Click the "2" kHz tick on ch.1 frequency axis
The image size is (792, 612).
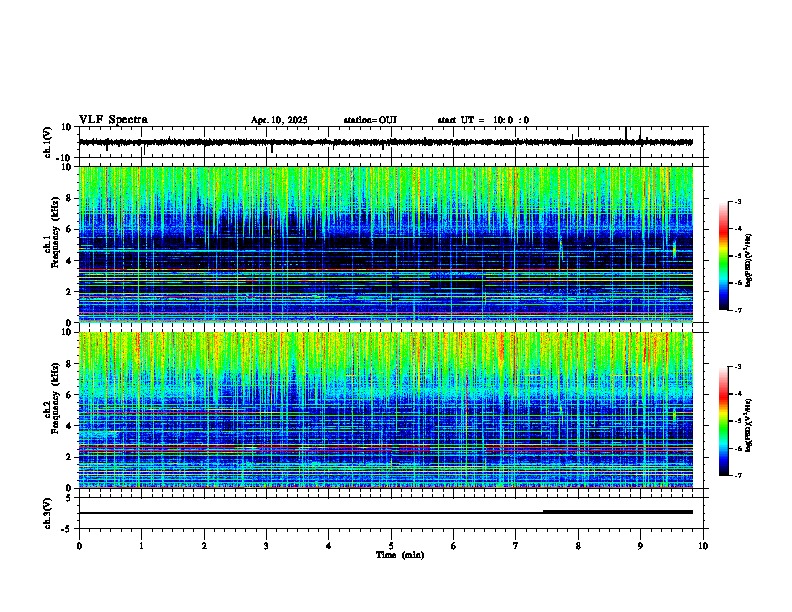(x=70, y=292)
